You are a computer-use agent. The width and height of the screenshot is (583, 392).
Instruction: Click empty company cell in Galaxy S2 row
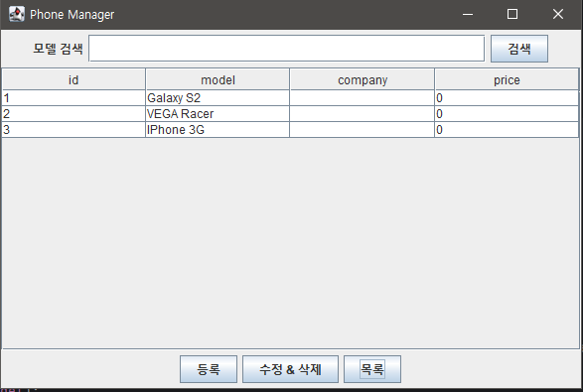(363, 98)
